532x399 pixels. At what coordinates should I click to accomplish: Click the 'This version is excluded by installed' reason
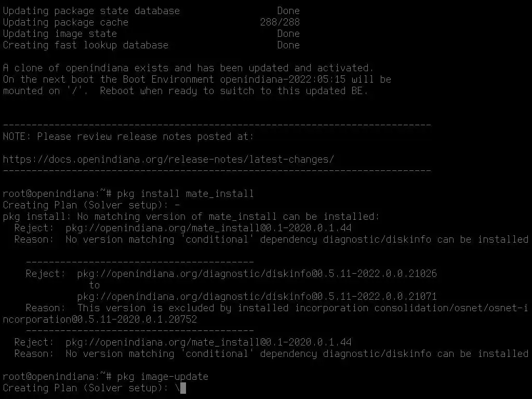pyautogui.click(x=182, y=308)
